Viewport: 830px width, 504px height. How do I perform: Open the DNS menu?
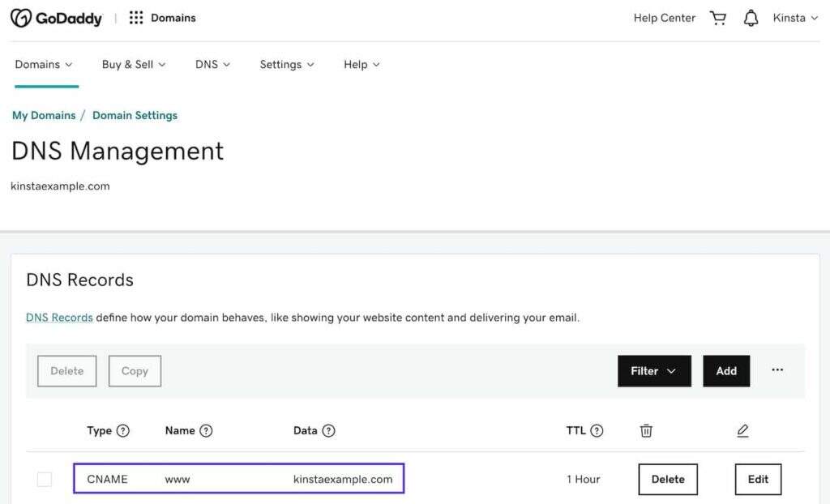[x=212, y=65]
